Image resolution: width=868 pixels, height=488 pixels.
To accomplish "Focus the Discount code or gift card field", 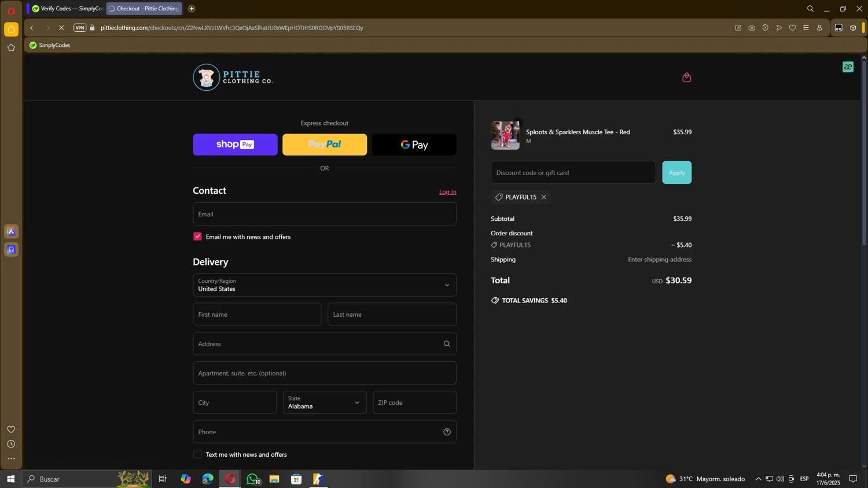I will click(x=573, y=172).
